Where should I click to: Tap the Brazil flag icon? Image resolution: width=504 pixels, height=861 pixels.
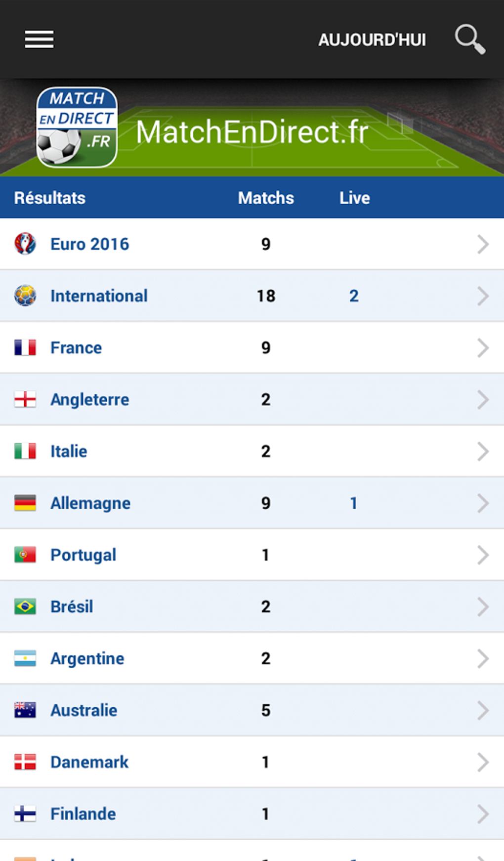(x=25, y=606)
